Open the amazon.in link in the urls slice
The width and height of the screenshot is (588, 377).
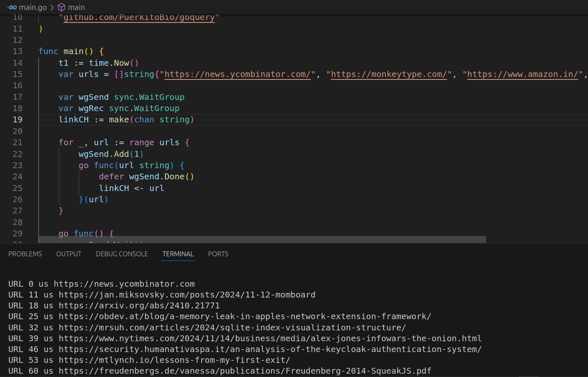522,74
